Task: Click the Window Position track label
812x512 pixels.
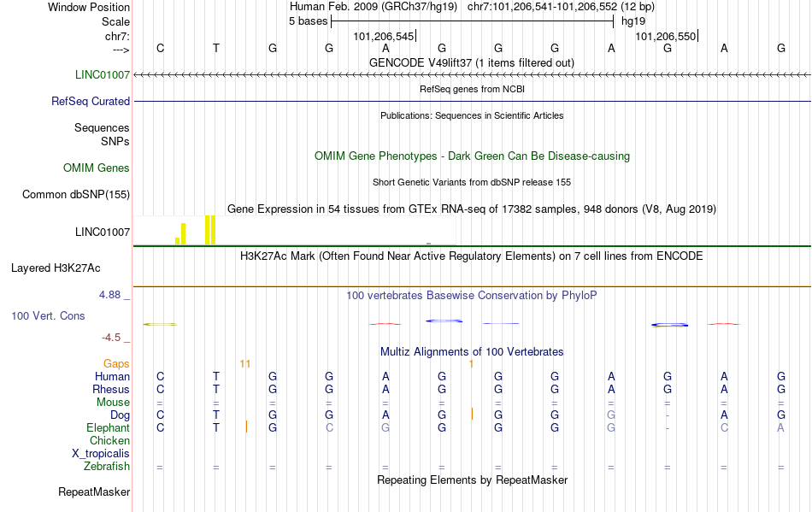Action: 89,7
